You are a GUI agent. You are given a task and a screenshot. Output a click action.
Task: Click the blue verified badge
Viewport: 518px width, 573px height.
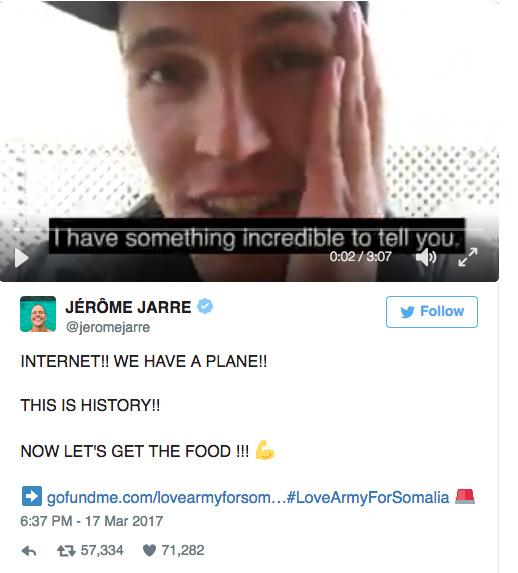tap(205, 306)
